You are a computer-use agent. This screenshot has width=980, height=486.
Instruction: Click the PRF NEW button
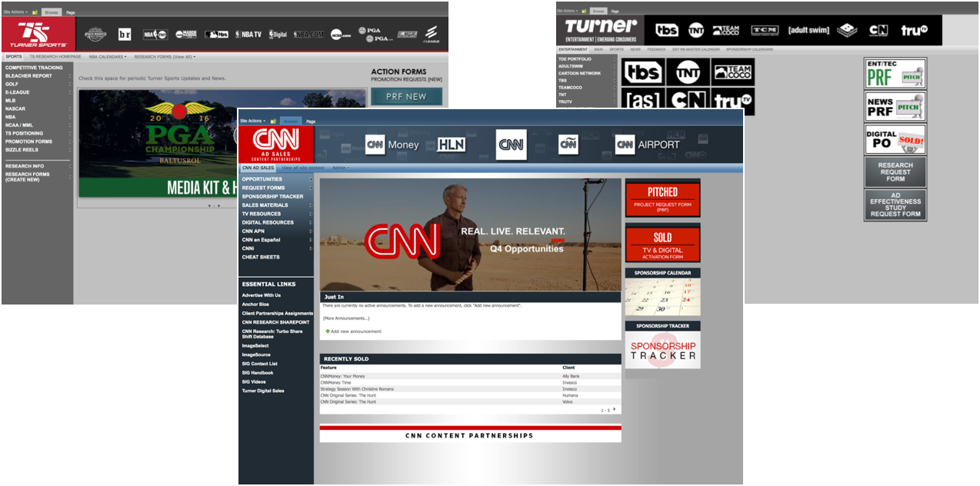click(406, 97)
